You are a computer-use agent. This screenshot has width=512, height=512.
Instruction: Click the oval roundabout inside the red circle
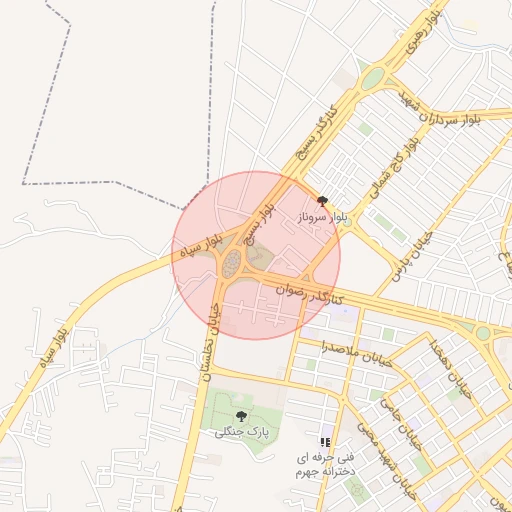232,263
